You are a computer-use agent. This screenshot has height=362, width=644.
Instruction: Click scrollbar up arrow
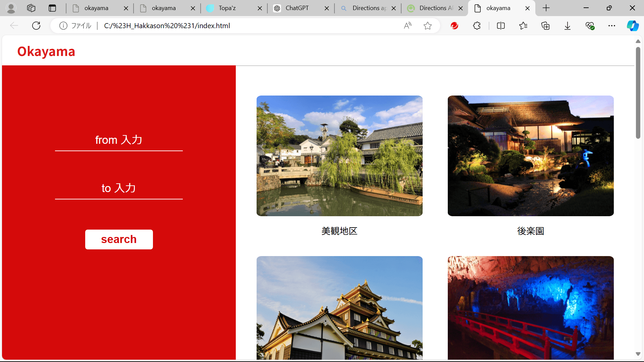pyautogui.click(x=638, y=41)
